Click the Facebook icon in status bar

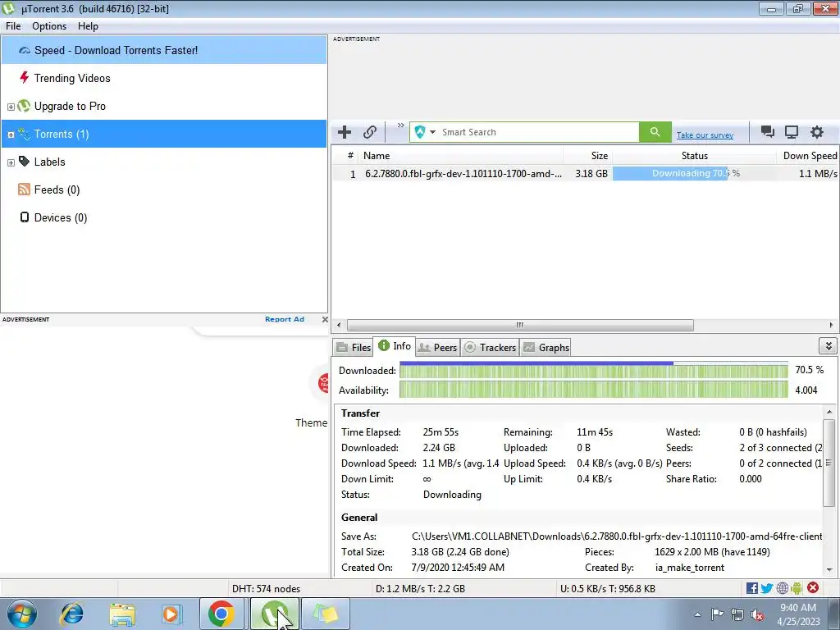tap(751, 588)
